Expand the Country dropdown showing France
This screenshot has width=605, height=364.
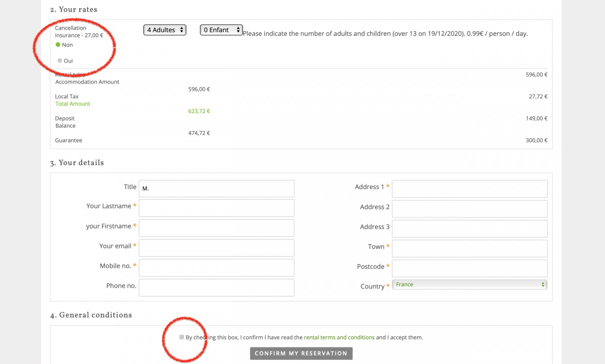tap(469, 285)
